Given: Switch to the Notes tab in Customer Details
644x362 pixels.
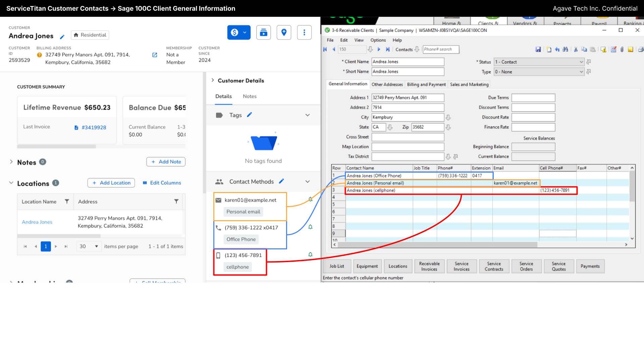Looking at the screenshot, I should click(x=250, y=96).
